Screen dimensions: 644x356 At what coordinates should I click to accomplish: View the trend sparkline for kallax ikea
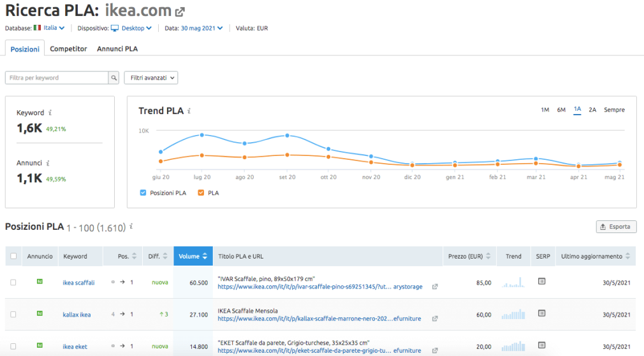coord(513,314)
